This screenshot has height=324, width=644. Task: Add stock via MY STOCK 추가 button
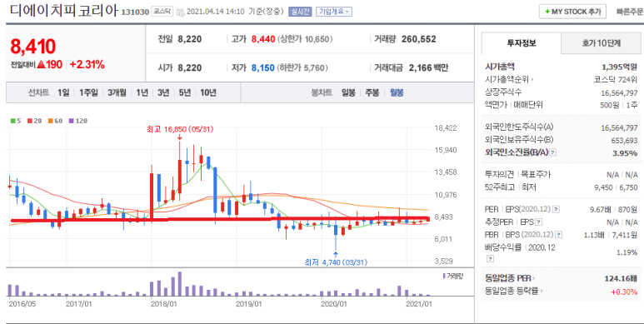click(x=572, y=12)
